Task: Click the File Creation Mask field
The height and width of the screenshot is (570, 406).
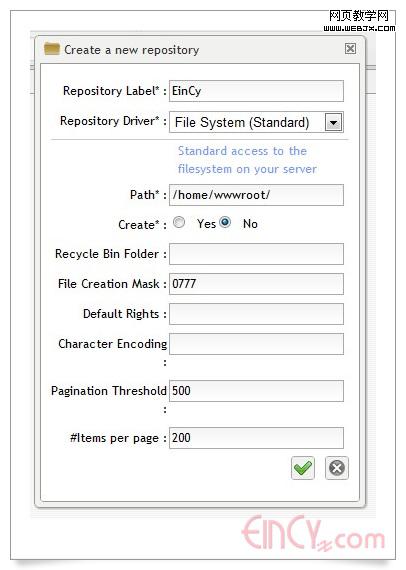Action: tap(256, 284)
